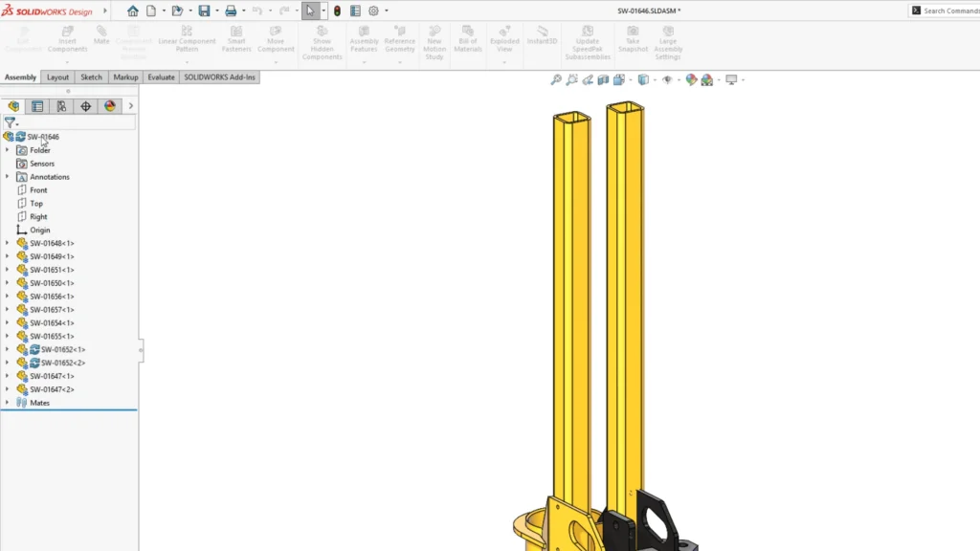Open the DimXpertManager crosshair tab

click(x=85, y=106)
